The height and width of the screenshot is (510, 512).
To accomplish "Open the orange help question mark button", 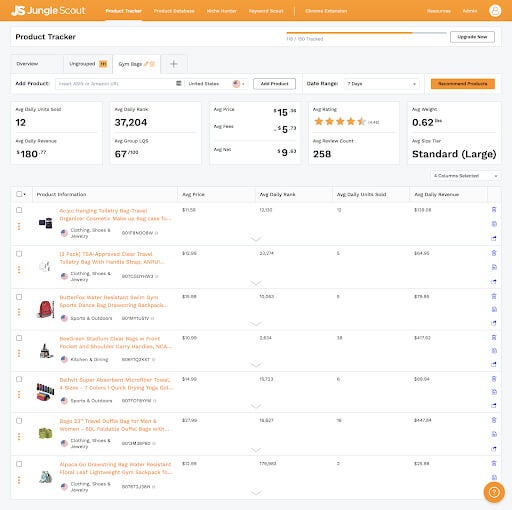I will tap(494, 492).
